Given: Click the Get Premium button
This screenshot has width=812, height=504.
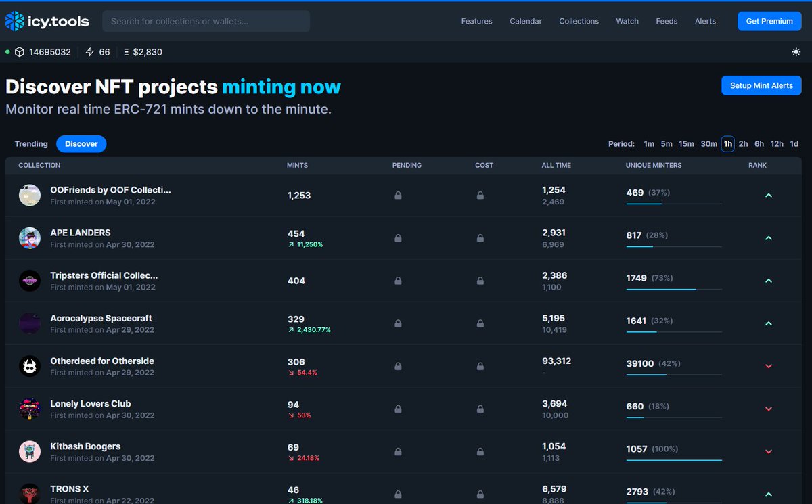Looking at the screenshot, I should (x=769, y=21).
